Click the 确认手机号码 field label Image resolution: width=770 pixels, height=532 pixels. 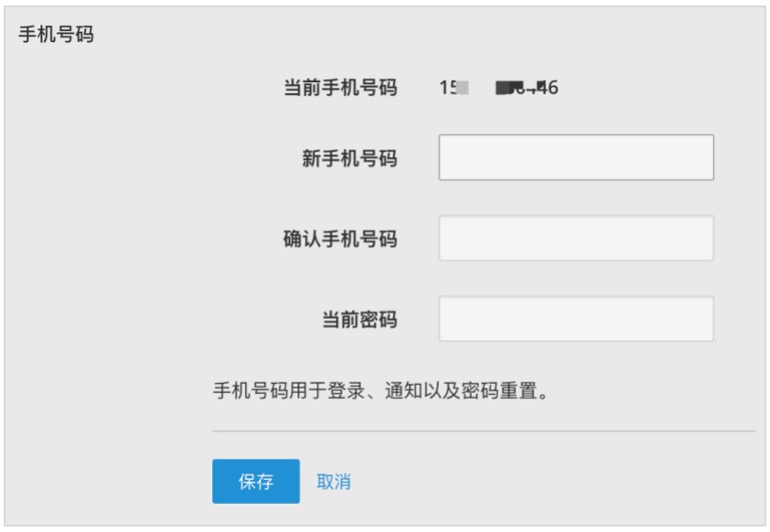point(339,239)
